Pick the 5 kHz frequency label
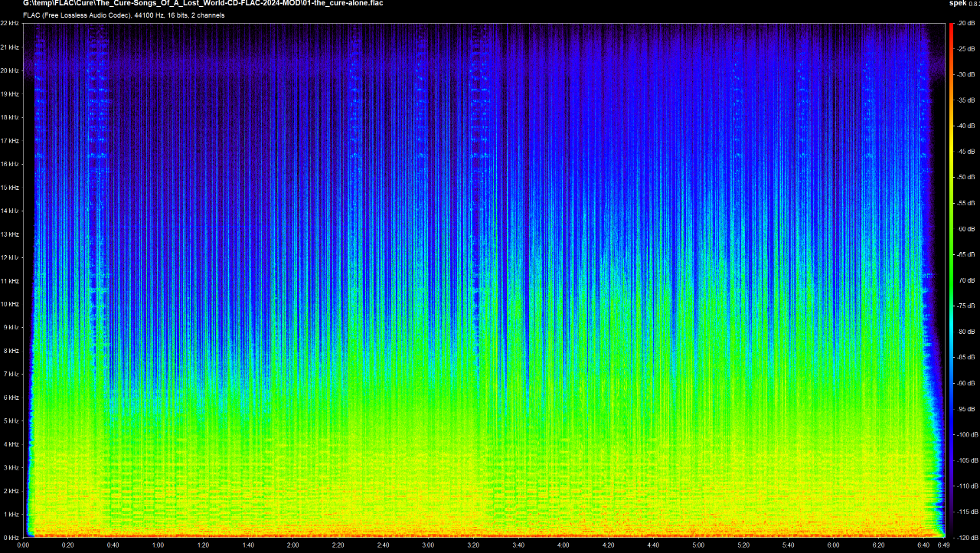Viewport: 980px width, 553px height. pos(11,420)
